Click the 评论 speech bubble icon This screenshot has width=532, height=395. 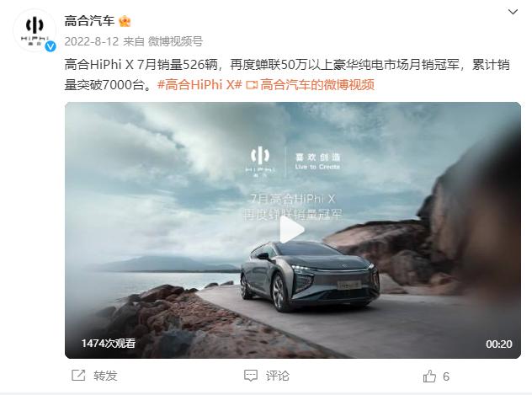click(x=251, y=376)
